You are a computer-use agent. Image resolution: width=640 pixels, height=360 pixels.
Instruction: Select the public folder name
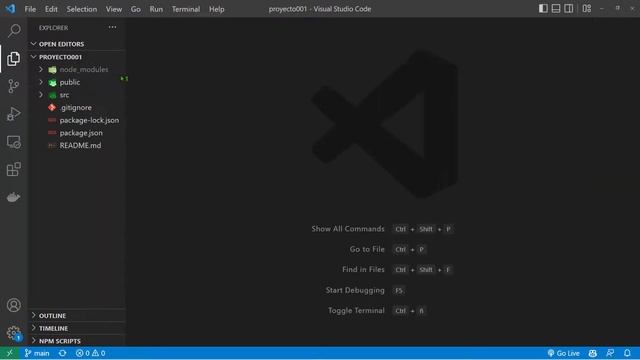pyautogui.click(x=70, y=82)
